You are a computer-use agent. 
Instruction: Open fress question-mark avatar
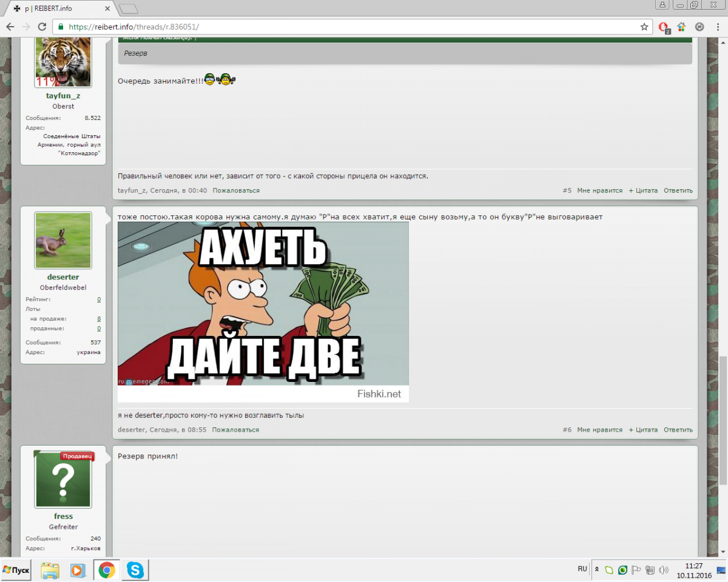click(63, 480)
